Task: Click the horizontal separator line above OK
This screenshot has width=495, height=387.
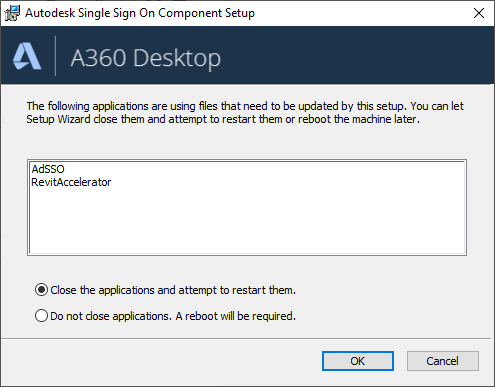Action: 246,339
